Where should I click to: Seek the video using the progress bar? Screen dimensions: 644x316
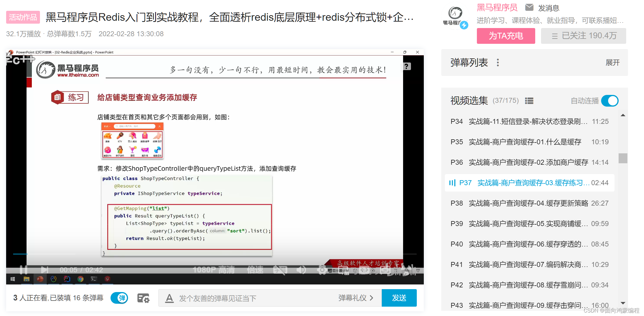coord(215,254)
